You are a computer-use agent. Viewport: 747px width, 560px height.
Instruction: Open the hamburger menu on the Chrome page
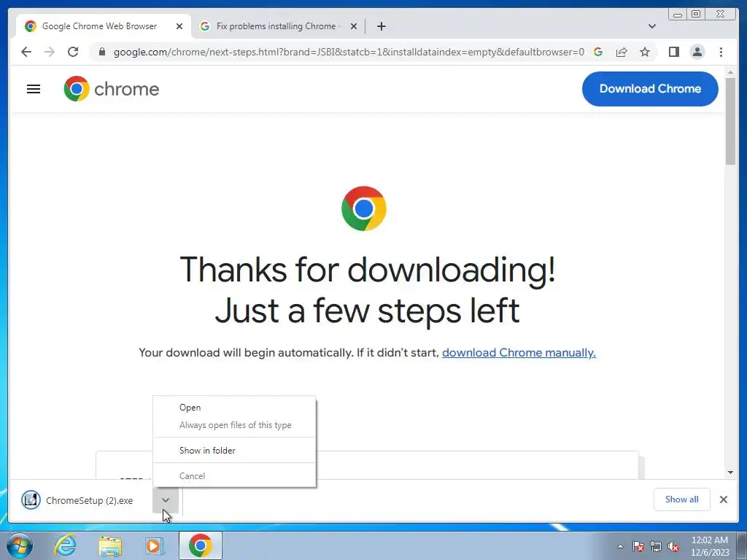point(34,89)
